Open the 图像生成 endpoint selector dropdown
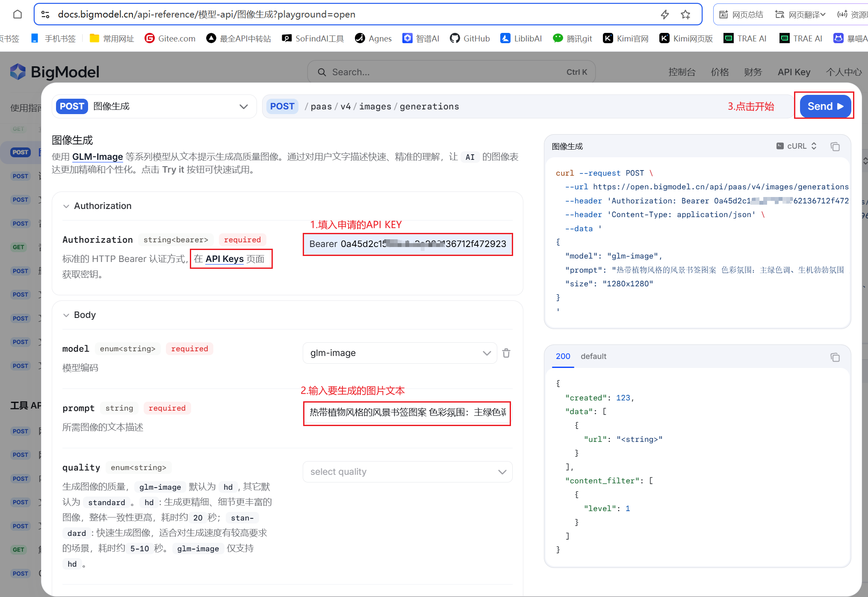This screenshot has height=597, width=868. pyautogui.click(x=154, y=106)
